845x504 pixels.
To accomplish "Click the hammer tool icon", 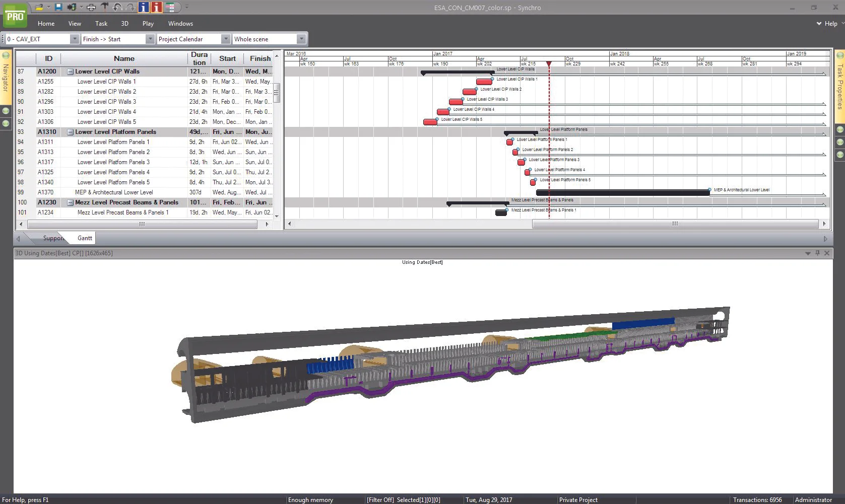I will click(104, 7).
